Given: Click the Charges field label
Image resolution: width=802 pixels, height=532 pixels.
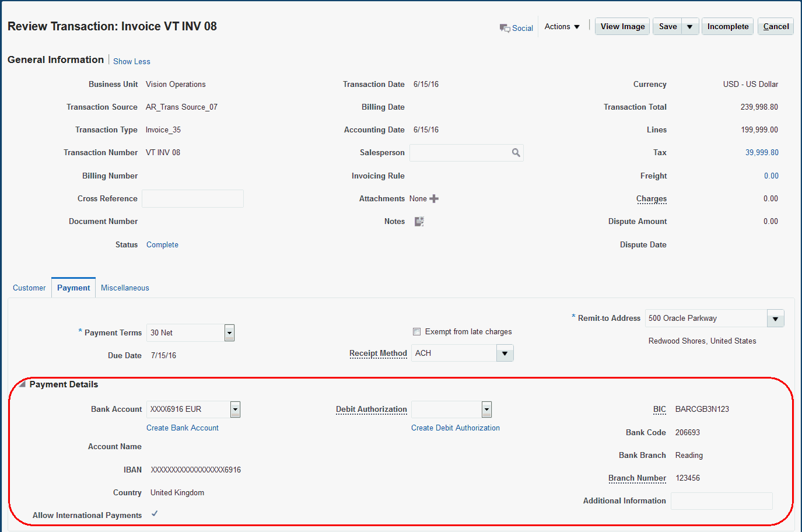Looking at the screenshot, I should (x=652, y=199).
